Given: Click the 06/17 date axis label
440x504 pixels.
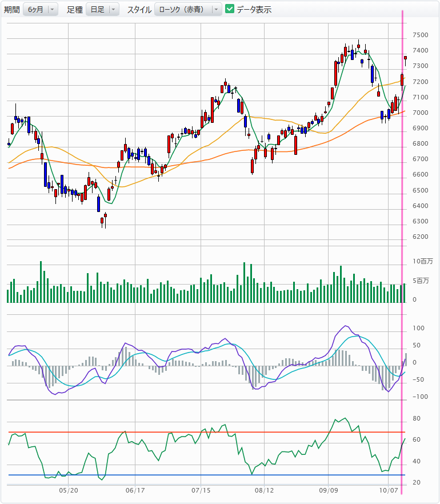Looking at the screenshot, I should (135, 490).
